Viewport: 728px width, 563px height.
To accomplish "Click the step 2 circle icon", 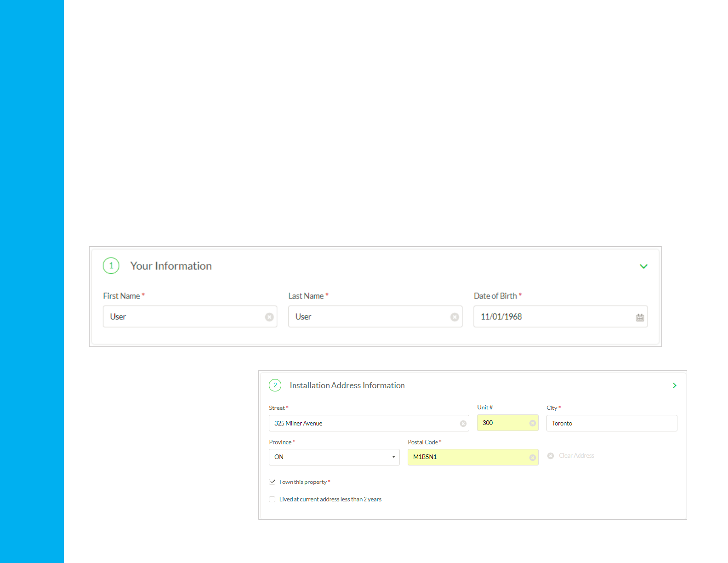I will coord(275,385).
